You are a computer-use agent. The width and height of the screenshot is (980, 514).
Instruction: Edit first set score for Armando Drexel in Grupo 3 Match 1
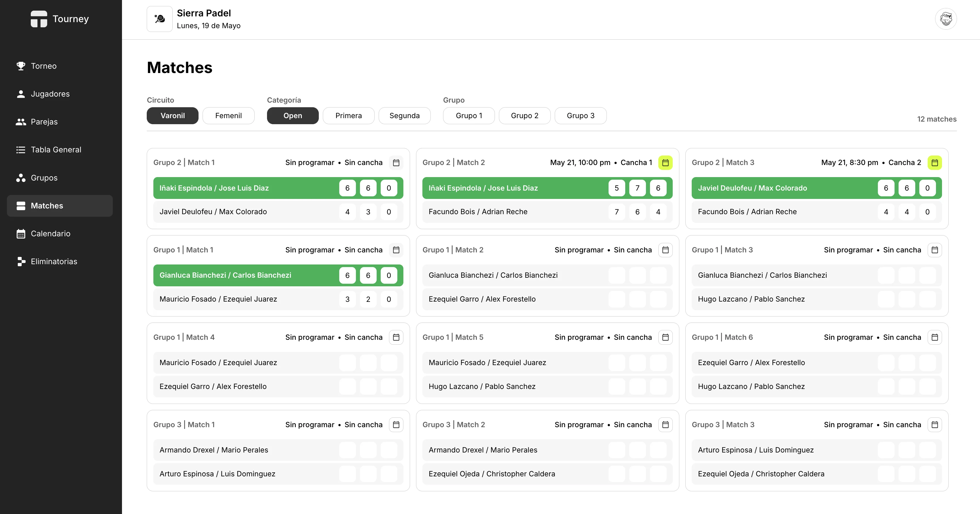coord(347,450)
